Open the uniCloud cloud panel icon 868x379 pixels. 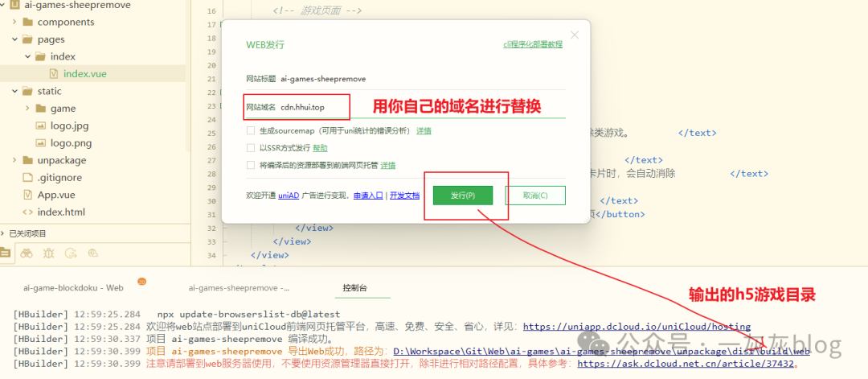[x=93, y=253]
